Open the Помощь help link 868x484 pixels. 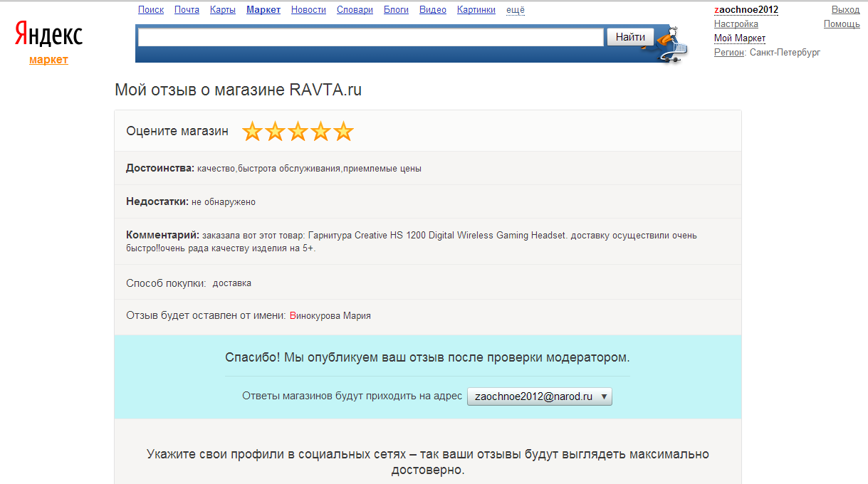pos(842,24)
